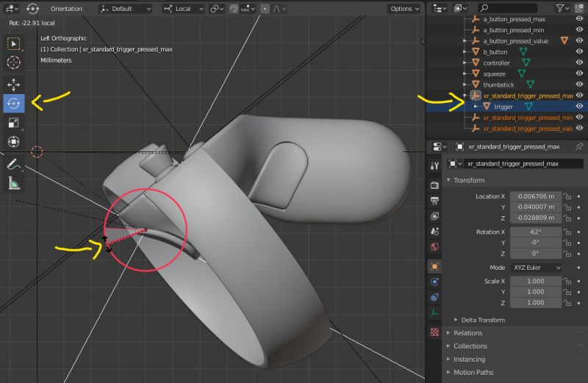Lock the Scale X value
Screen dimensions: 588x383
pyautogui.click(x=567, y=281)
